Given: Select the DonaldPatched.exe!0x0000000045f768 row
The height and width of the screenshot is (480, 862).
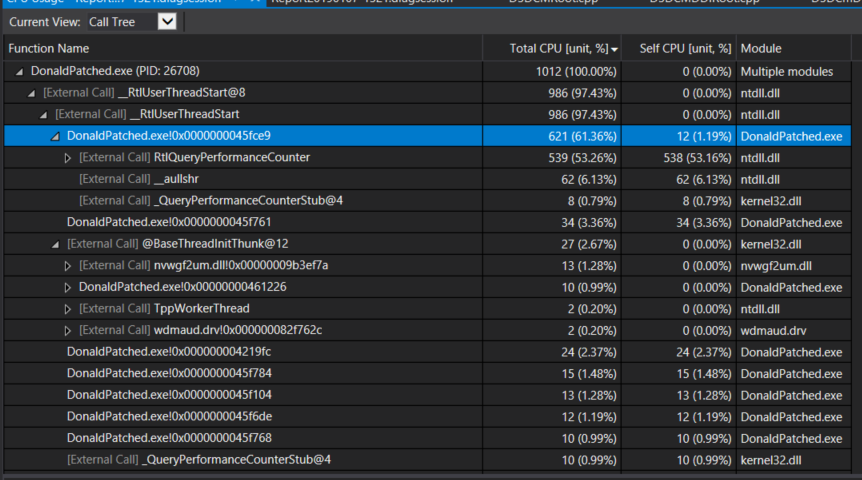Looking at the screenshot, I should pyautogui.click(x=427, y=438).
